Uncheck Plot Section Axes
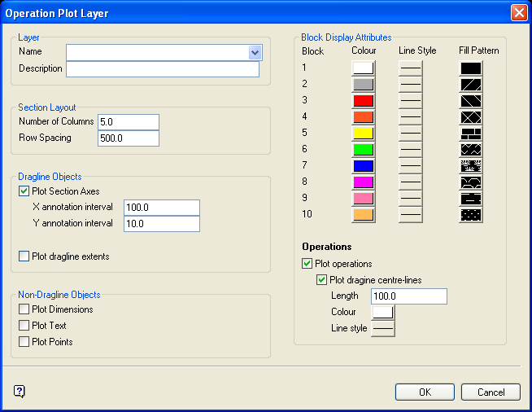The image size is (532, 412). (x=24, y=191)
